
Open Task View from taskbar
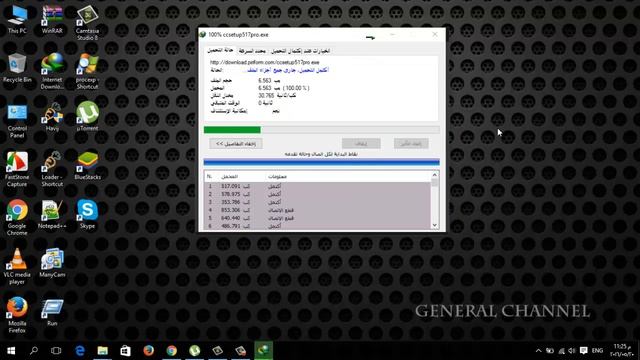[x=56, y=351]
